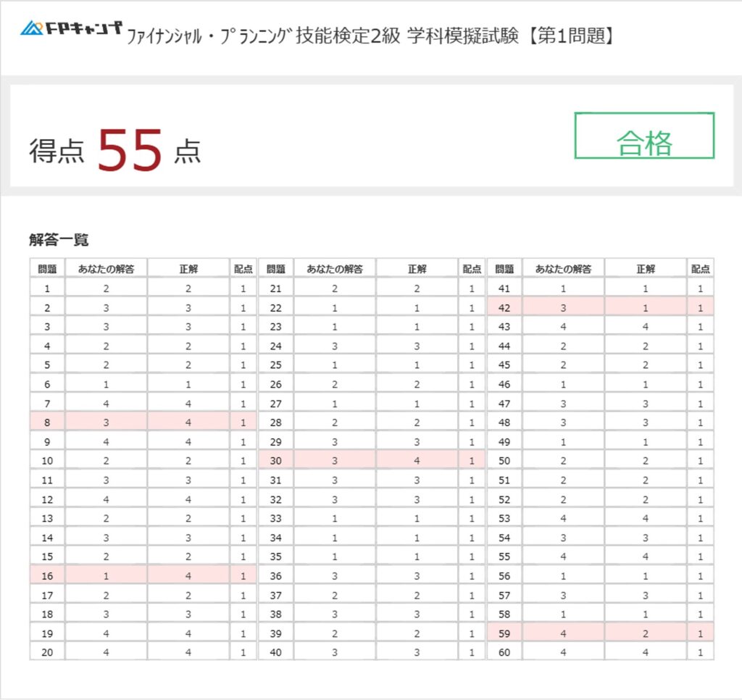Click the 得点 label beside the score
Viewport: 742px width, 700px height.
[x=57, y=151]
